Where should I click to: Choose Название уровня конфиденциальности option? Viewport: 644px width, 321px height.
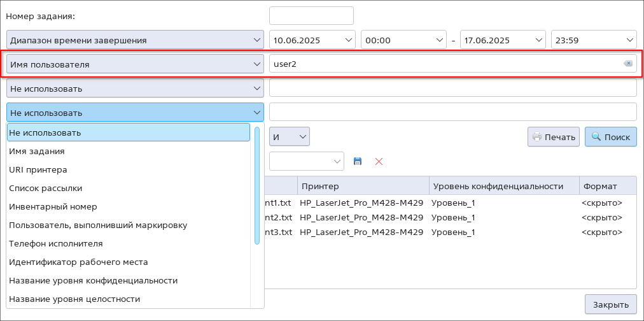point(93,281)
